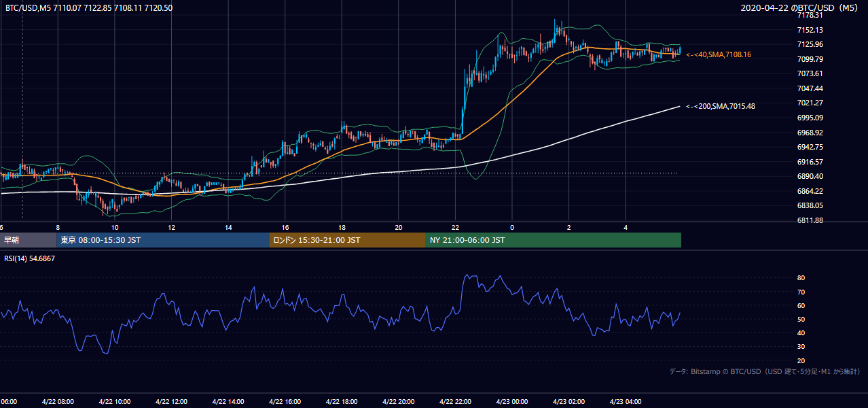Click RSI axis level 20
The image size is (868, 408).
pyautogui.click(x=801, y=360)
